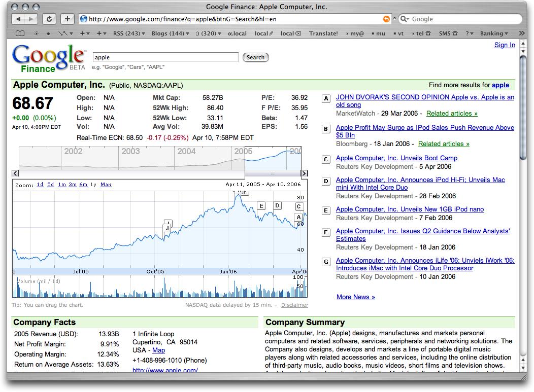Image resolution: width=534 pixels, height=392 pixels.
Task: Open the RSS (243) bookmark menu
Action: [x=129, y=33]
